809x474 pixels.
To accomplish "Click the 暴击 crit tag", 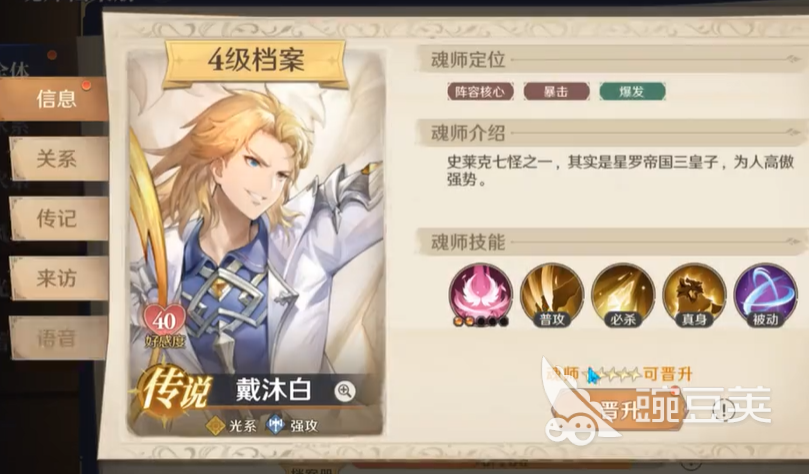I will (x=556, y=92).
